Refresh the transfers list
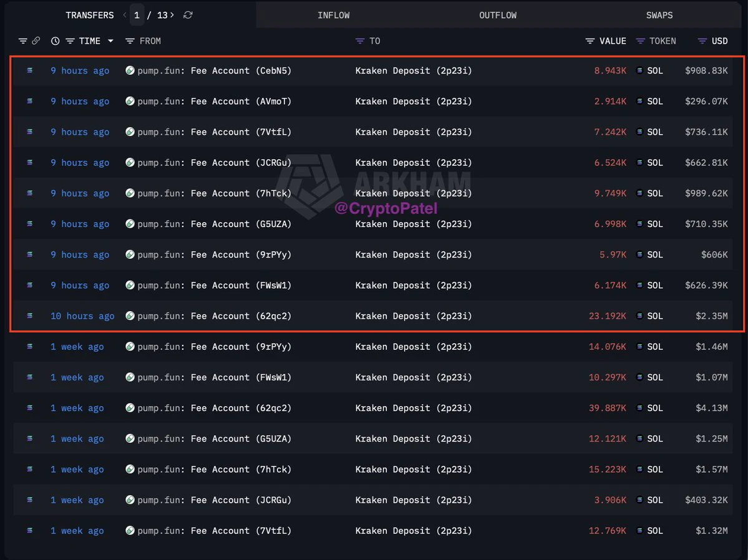Screen dimensions: 748x560 tap(188, 15)
